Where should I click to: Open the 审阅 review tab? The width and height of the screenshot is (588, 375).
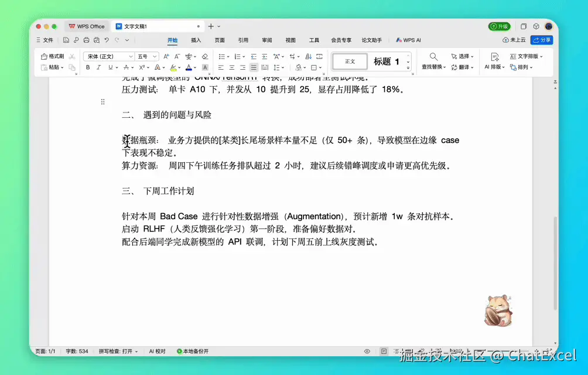point(267,40)
